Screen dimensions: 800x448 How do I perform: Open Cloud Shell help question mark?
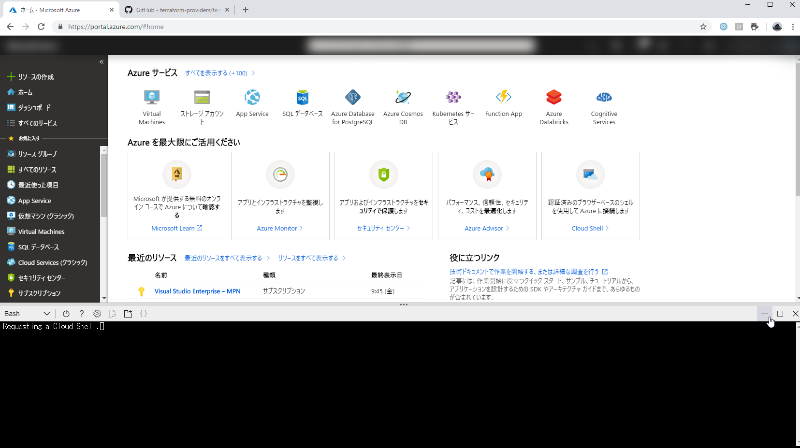(x=81, y=314)
